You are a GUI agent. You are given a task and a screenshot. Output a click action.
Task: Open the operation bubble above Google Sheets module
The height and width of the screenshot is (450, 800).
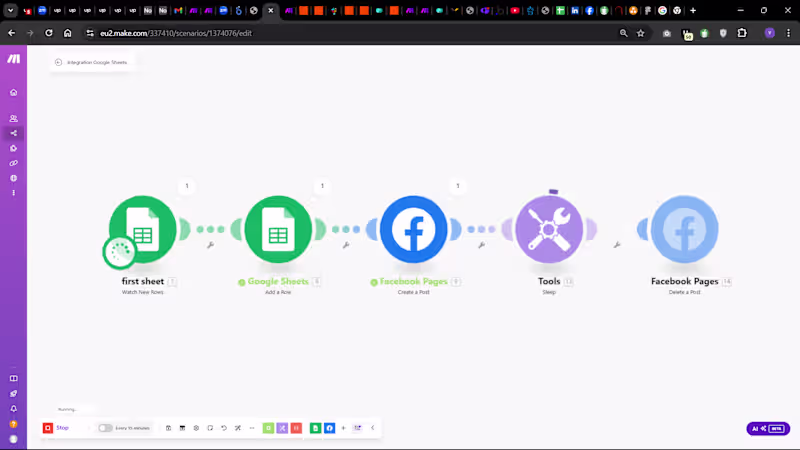(322, 186)
